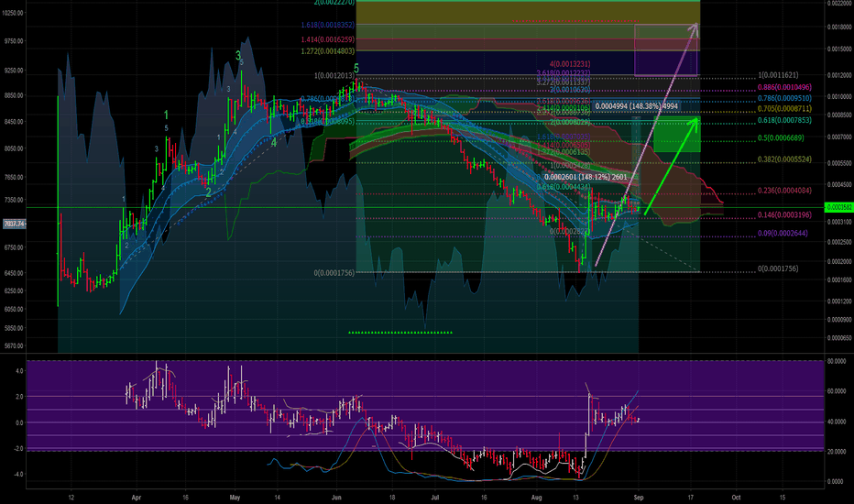Image resolution: width=854 pixels, height=504 pixels.
Task: Click the Aug label on time axis
Action: pyautogui.click(x=536, y=498)
